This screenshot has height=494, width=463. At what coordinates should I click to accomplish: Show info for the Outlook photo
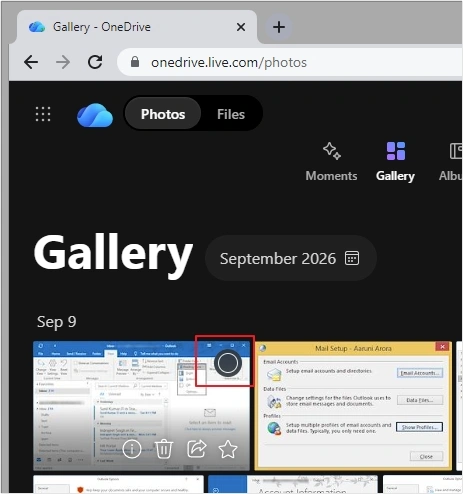pyautogui.click(x=132, y=449)
